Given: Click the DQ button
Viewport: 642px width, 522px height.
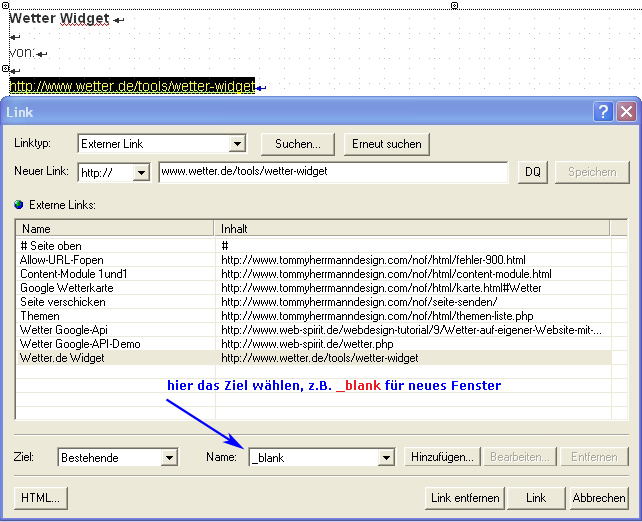Looking at the screenshot, I should point(533,172).
